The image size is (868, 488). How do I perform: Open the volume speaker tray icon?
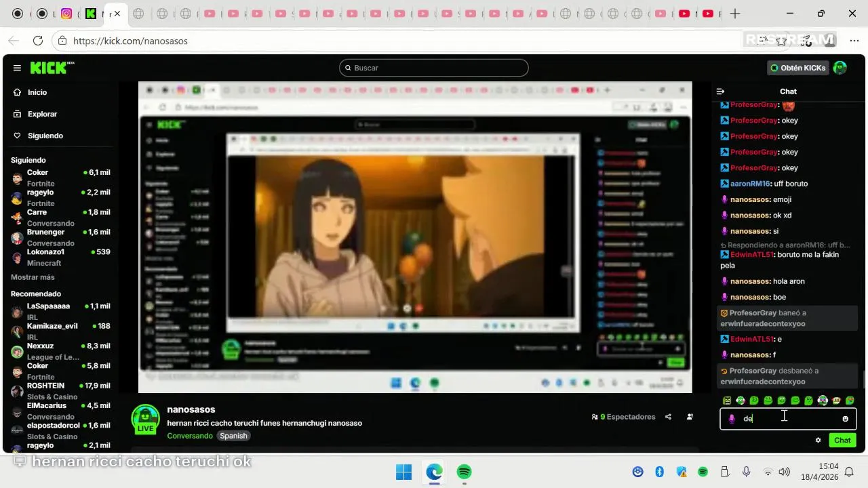click(x=785, y=472)
